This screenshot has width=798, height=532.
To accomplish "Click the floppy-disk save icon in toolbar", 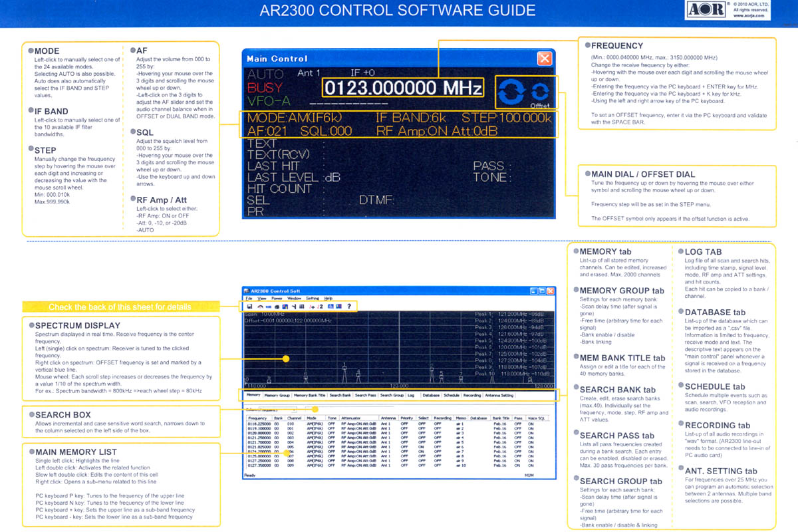I will [250, 307].
